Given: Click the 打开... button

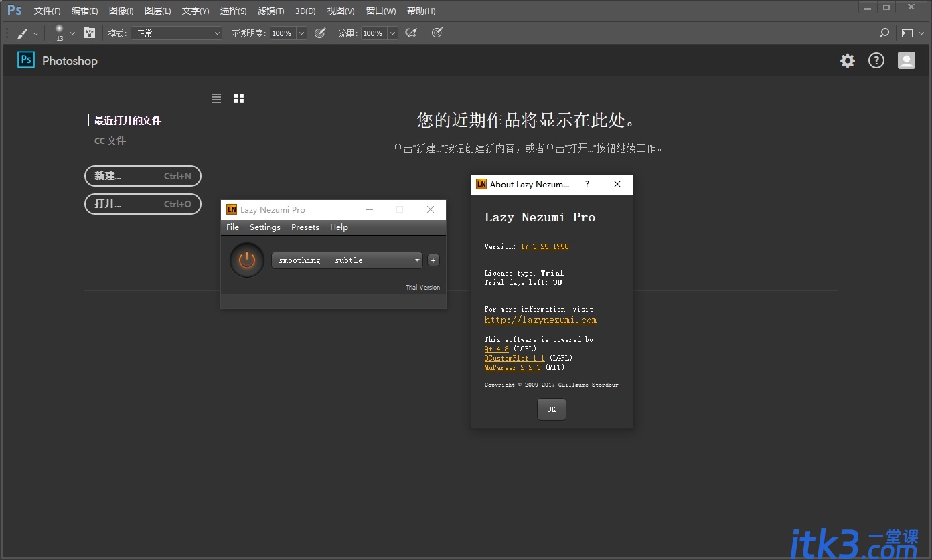Looking at the screenshot, I should tap(143, 204).
